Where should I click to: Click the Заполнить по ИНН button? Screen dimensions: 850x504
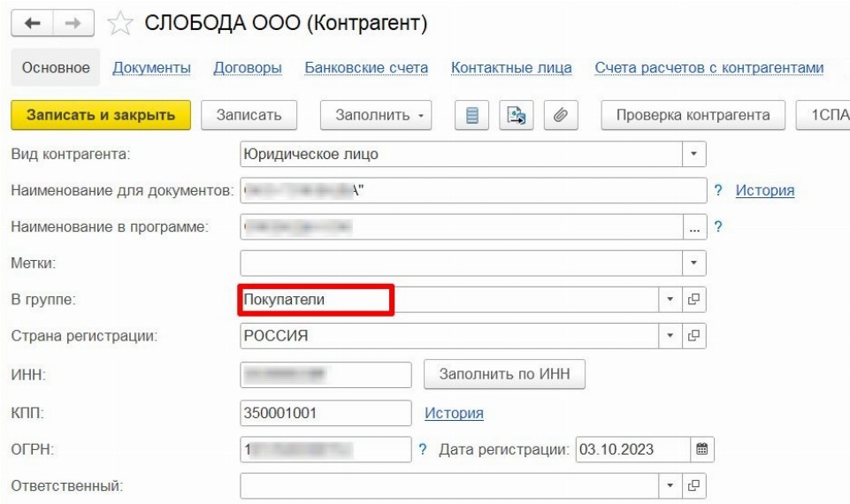pos(505,375)
